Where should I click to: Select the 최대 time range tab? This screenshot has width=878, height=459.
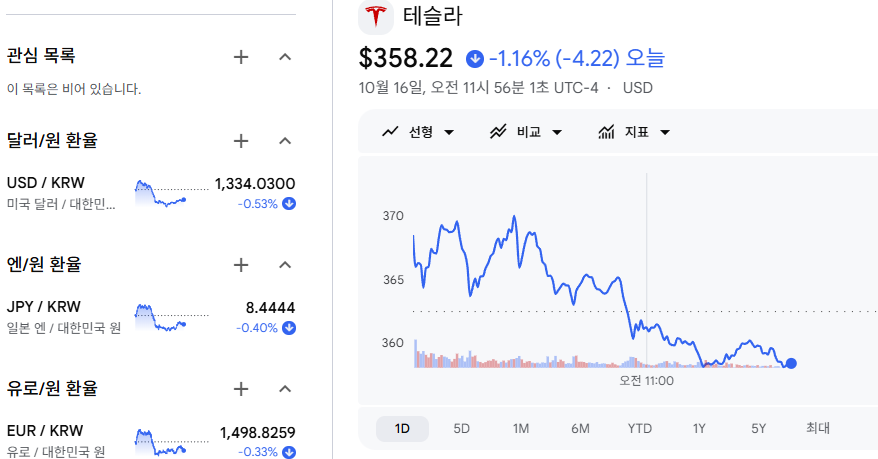point(818,429)
